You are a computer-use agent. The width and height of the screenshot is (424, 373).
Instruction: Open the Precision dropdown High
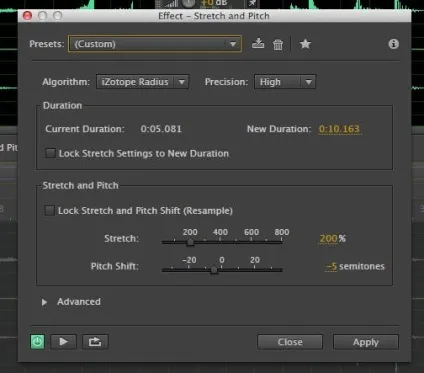click(x=285, y=82)
